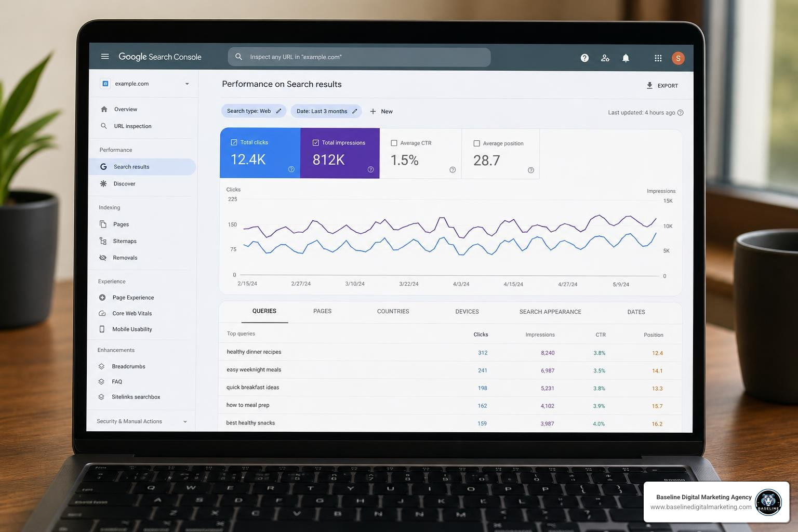This screenshot has width=798, height=532.
Task: Click the help question mark icon
Action: [584, 58]
